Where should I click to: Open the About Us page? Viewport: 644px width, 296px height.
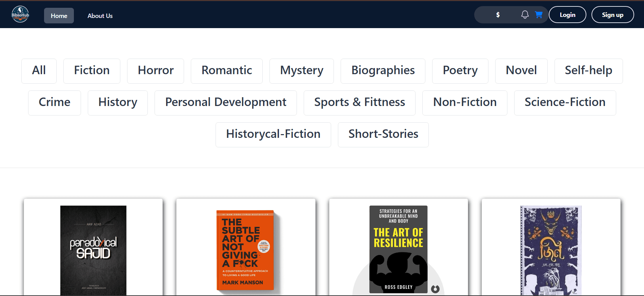(100, 16)
